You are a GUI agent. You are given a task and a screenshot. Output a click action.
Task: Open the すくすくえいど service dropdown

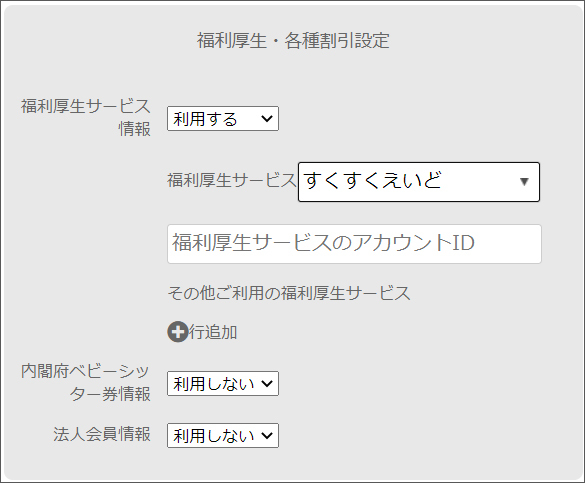tap(419, 182)
